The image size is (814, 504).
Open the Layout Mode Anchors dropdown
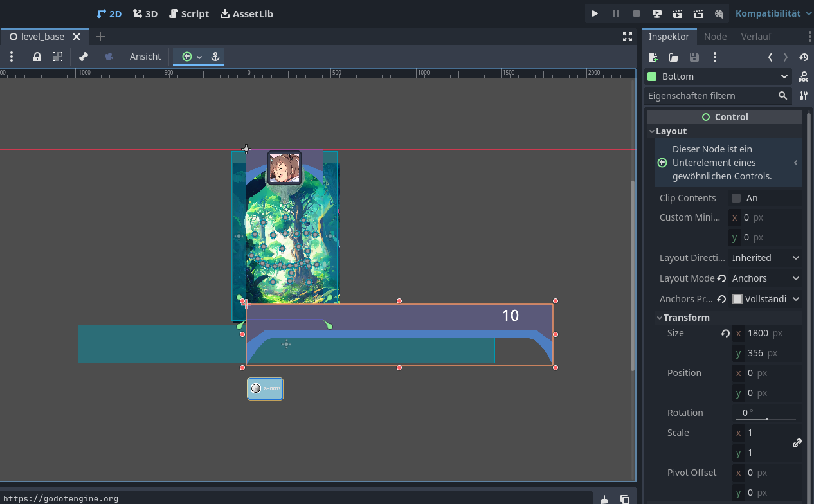[x=766, y=278]
